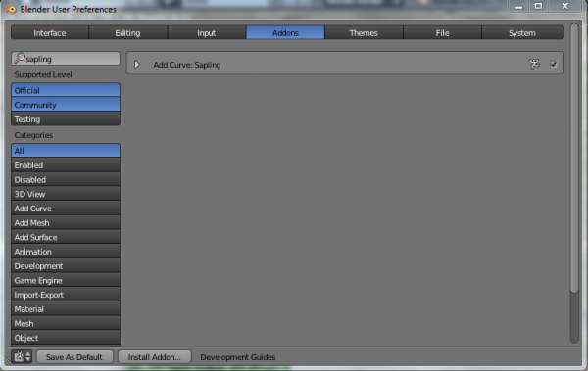Choose the Add Curve category
The image size is (588, 371).
[x=66, y=209]
